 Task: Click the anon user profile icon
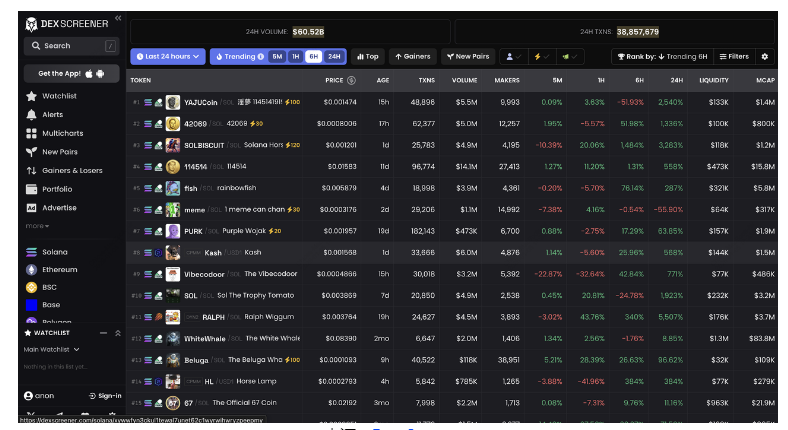point(29,396)
